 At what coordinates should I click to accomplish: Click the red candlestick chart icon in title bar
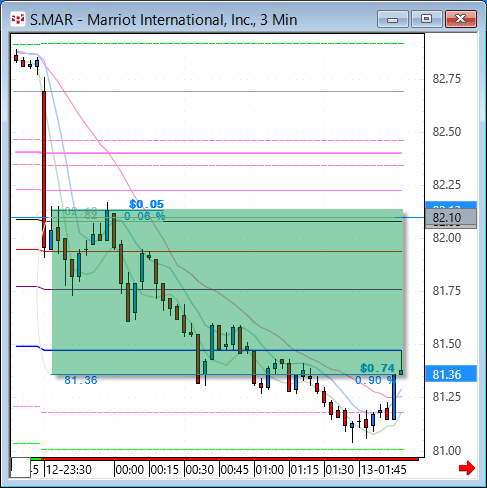[x=18, y=19]
